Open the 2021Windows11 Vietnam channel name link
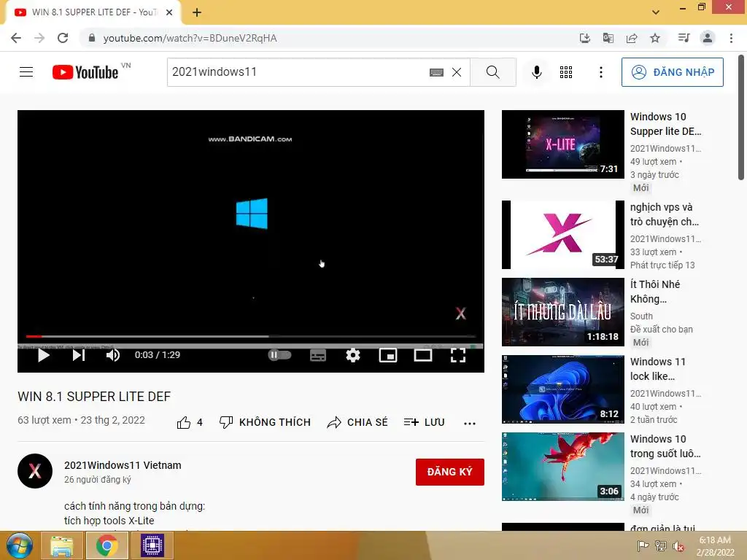This screenshot has height=560, width=747. 123,465
